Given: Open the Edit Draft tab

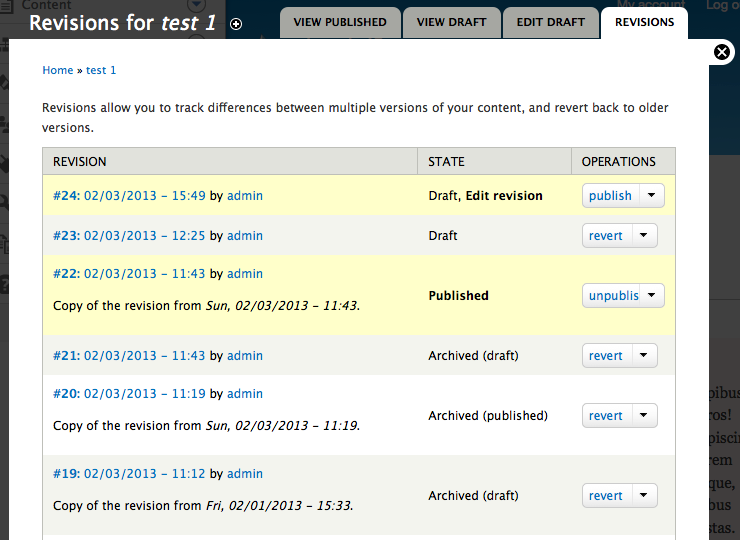Looking at the screenshot, I should (550, 22).
